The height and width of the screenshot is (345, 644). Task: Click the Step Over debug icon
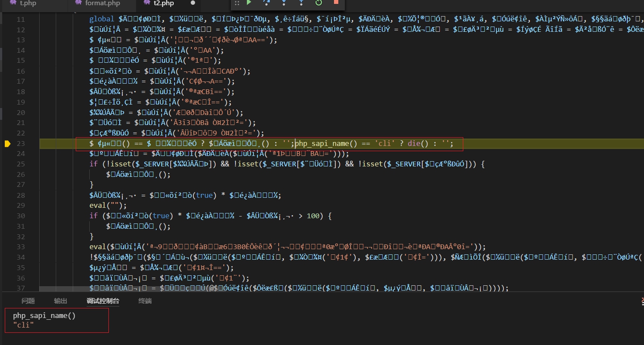[266, 3]
